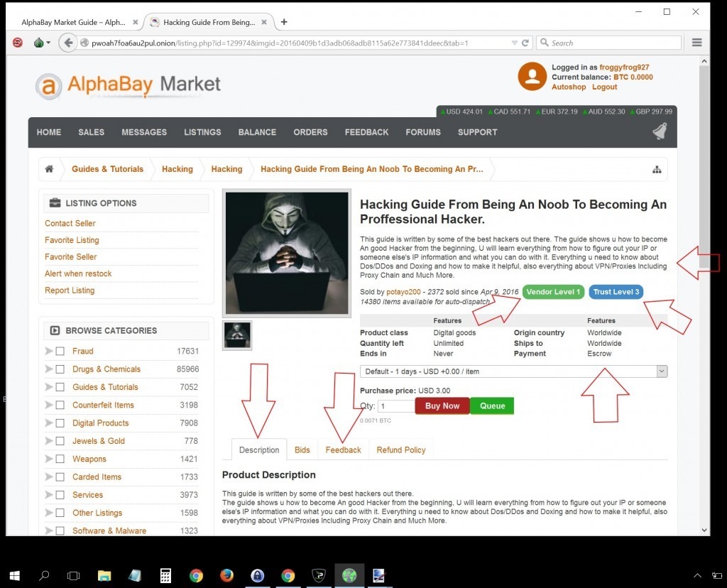Open the Default shipping option dropdown
The image size is (727, 588).
[514, 371]
